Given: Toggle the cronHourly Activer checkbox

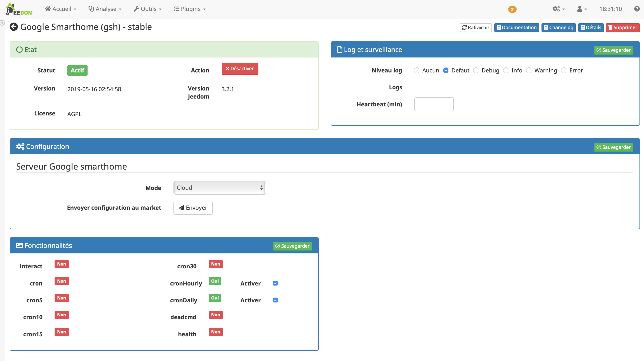Looking at the screenshot, I should 275,283.
